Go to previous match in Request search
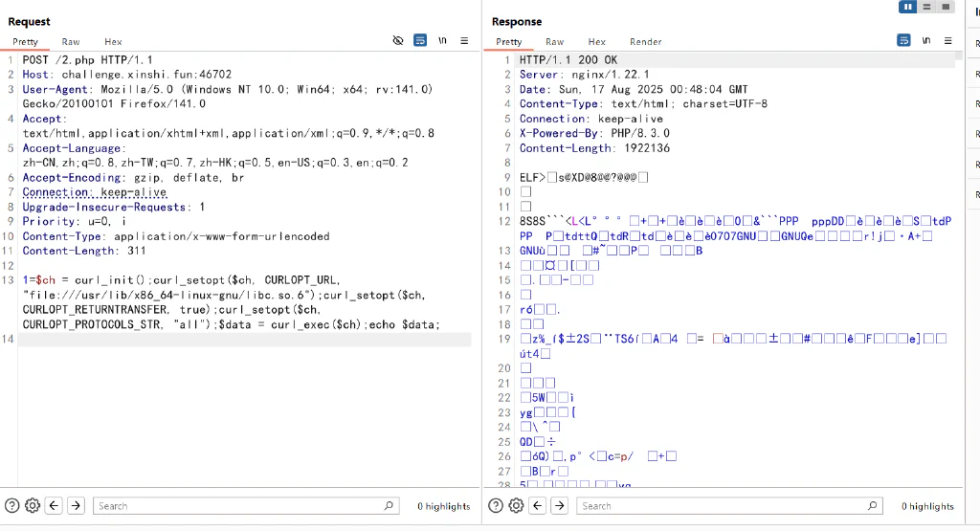 (55, 505)
